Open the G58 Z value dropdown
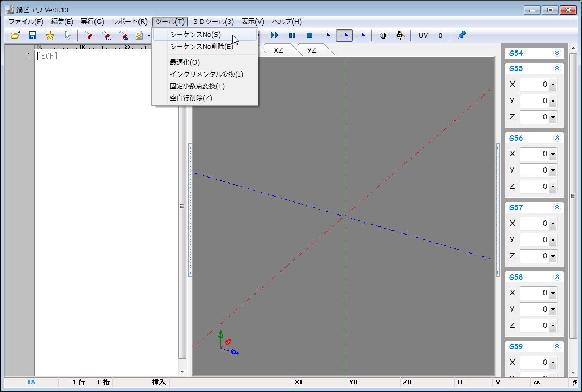This screenshot has width=582, height=392. [553, 325]
